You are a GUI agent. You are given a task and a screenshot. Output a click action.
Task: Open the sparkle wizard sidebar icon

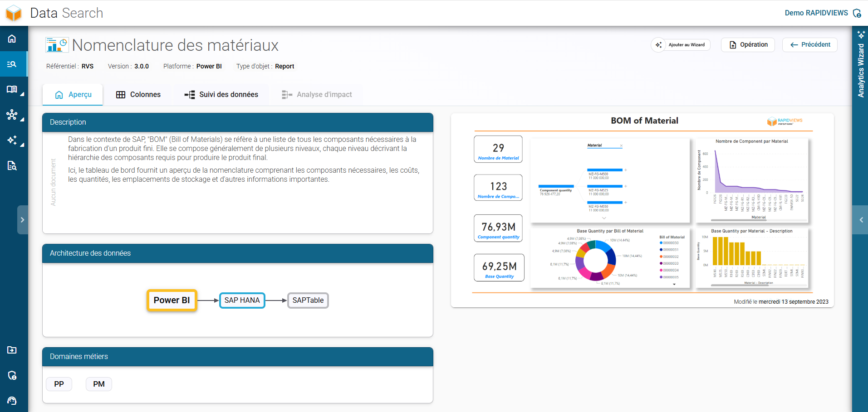12,140
